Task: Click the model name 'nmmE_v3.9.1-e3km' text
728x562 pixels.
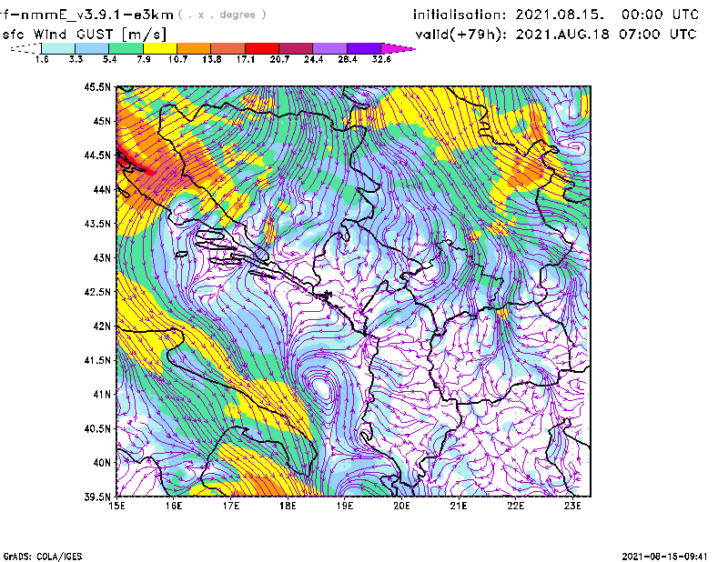Action: [96, 15]
